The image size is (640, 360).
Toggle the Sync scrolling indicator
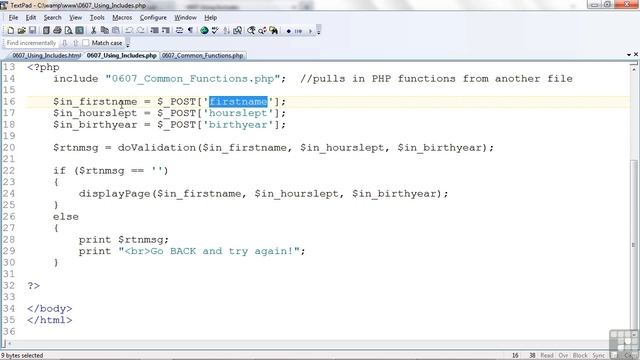598,356
